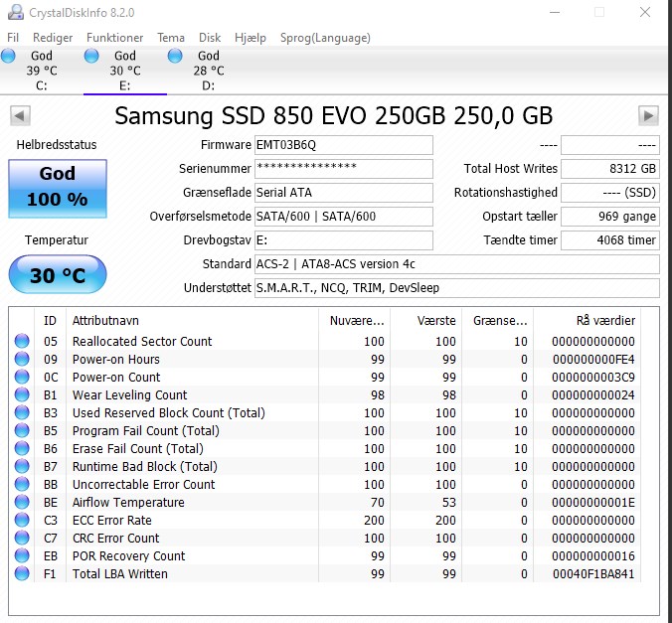Click the previous disk arrow button
The height and width of the screenshot is (623, 672).
coord(20,115)
